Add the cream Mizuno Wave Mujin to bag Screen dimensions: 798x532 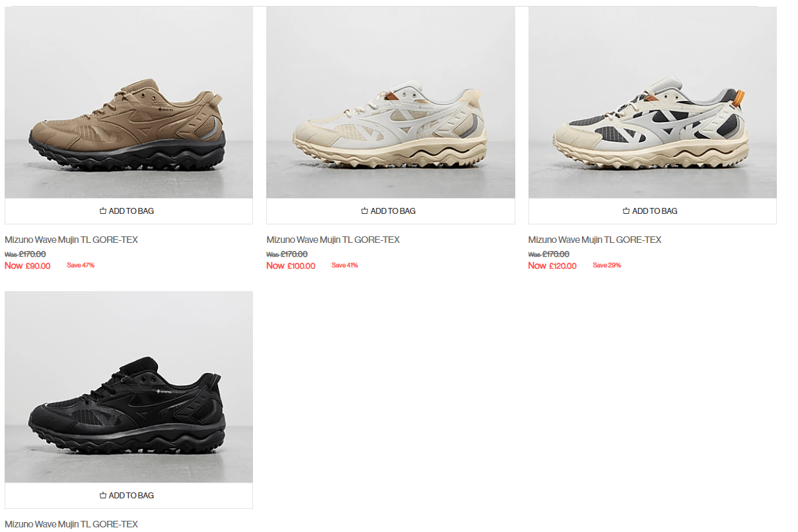coord(390,211)
